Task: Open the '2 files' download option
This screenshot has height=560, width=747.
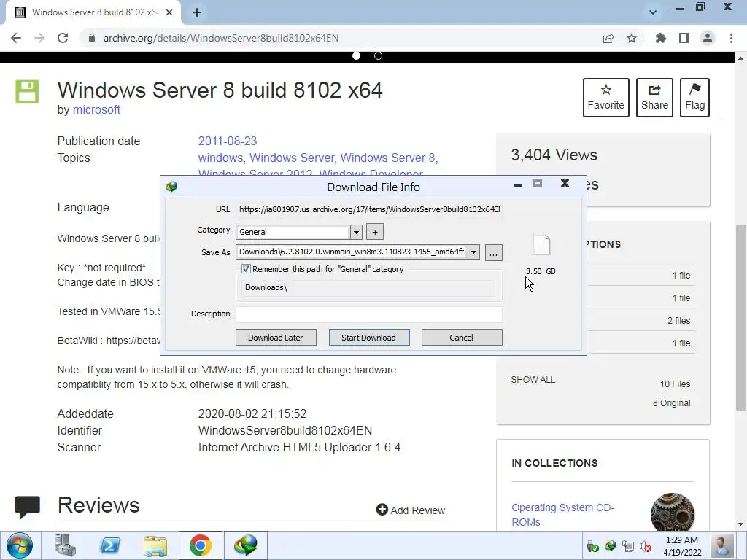Action: (678, 321)
